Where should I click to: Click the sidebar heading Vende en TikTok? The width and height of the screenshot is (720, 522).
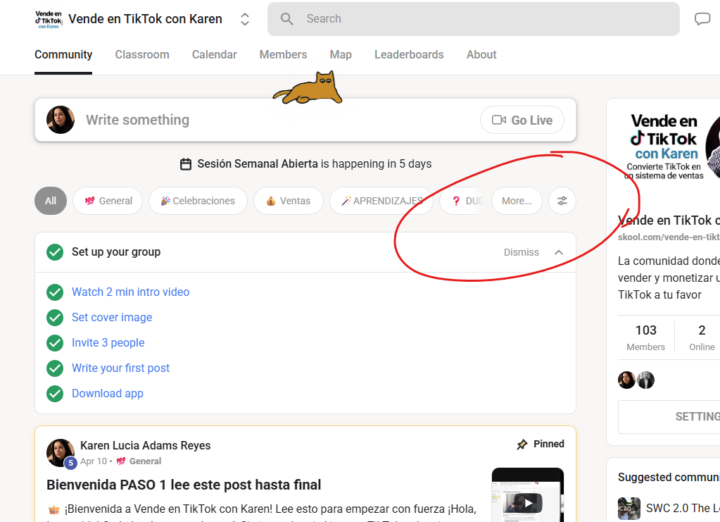[669, 220]
